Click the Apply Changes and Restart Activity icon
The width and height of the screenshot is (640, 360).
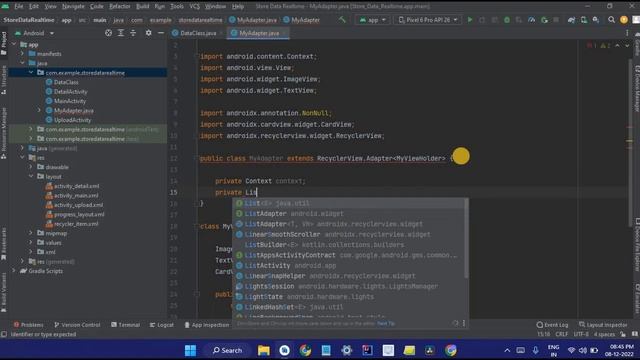point(482,20)
